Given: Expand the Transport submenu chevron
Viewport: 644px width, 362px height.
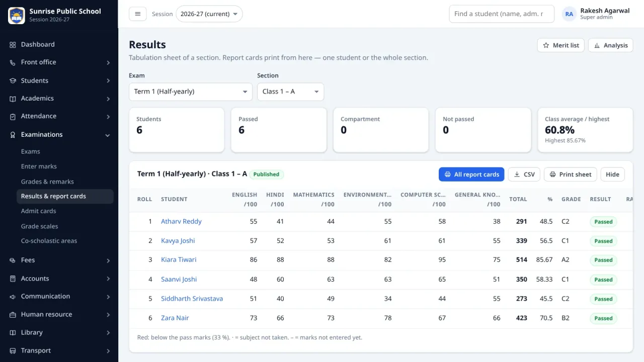Looking at the screenshot, I should tap(108, 351).
